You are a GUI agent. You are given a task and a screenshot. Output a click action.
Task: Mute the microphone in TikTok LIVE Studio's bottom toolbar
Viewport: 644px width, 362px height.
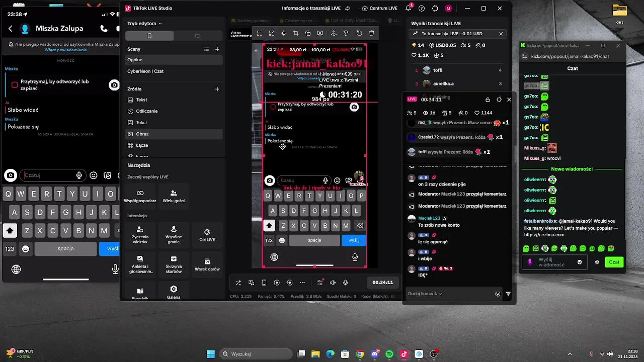[346, 283]
